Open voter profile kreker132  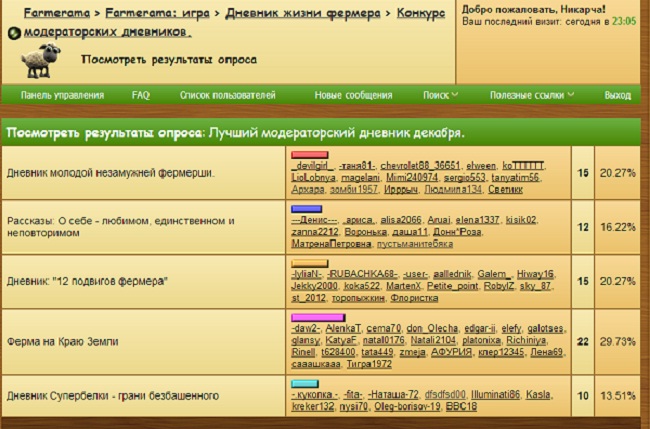point(313,407)
